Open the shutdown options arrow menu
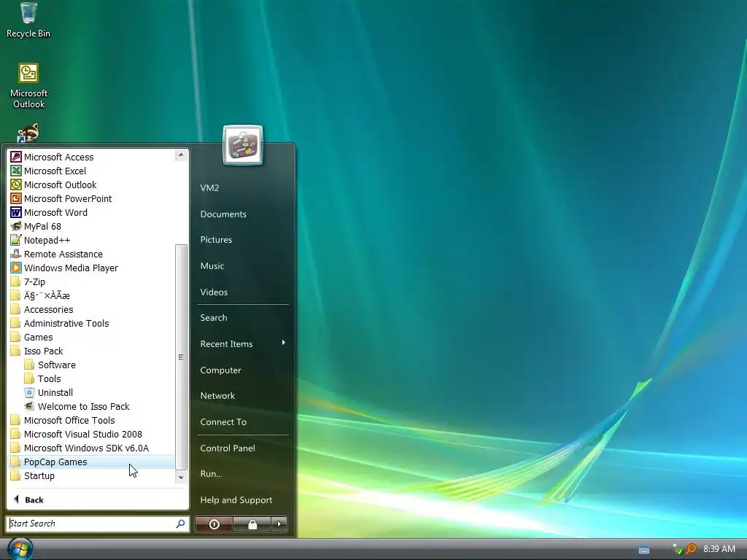Viewport: 747px width, 560px height. (x=279, y=524)
